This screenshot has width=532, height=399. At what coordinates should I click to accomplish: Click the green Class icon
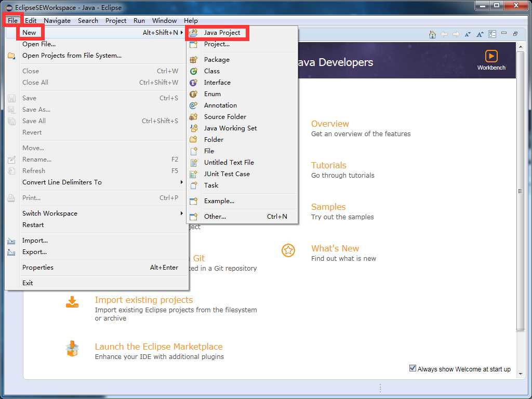pyautogui.click(x=193, y=71)
